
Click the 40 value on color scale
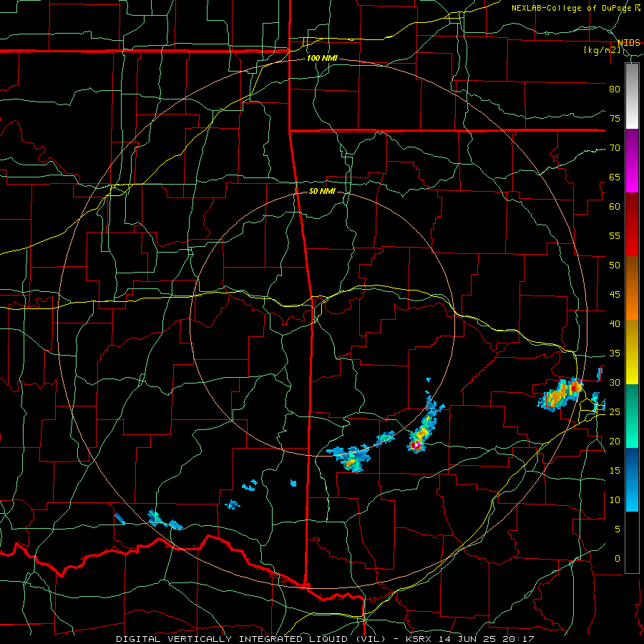click(615, 323)
